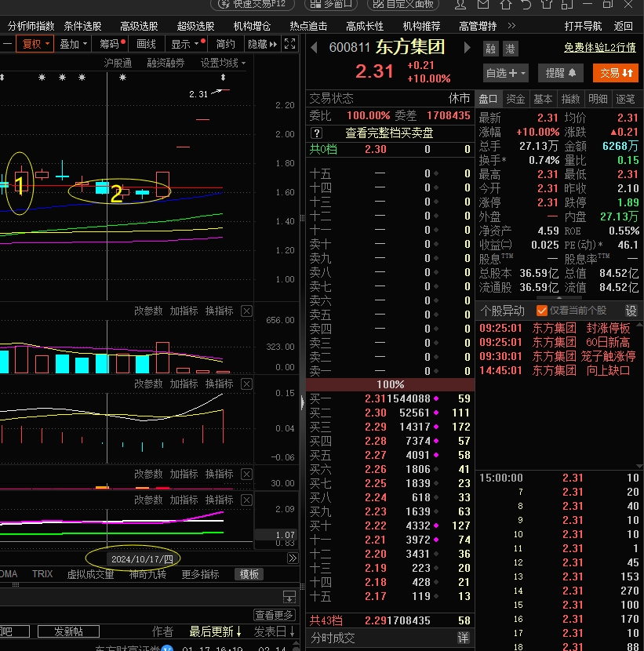Switch to the 逐笔 tab
The width and height of the screenshot is (644, 651).
(625, 99)
